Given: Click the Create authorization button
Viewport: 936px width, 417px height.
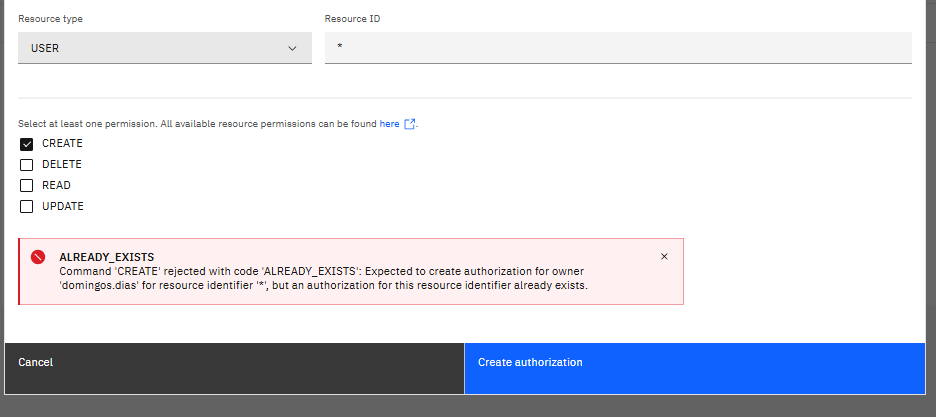Looking at the screenshot, I should [x=695, y=368].
